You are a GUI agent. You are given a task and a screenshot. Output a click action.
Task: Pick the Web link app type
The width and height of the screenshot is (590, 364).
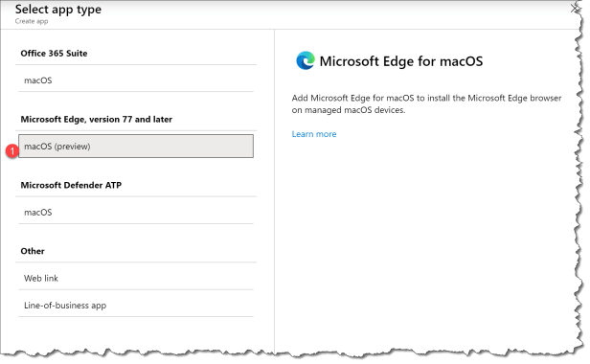pos(136,278)
